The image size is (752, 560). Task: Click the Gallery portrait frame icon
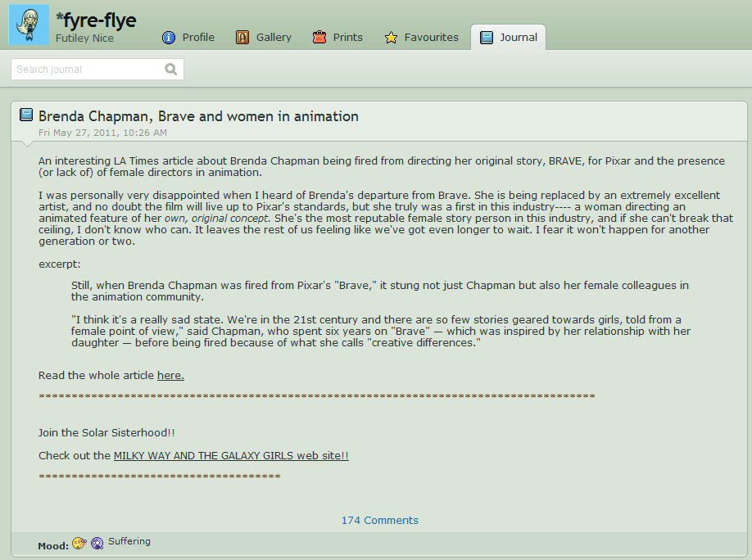tap(242, 38)
